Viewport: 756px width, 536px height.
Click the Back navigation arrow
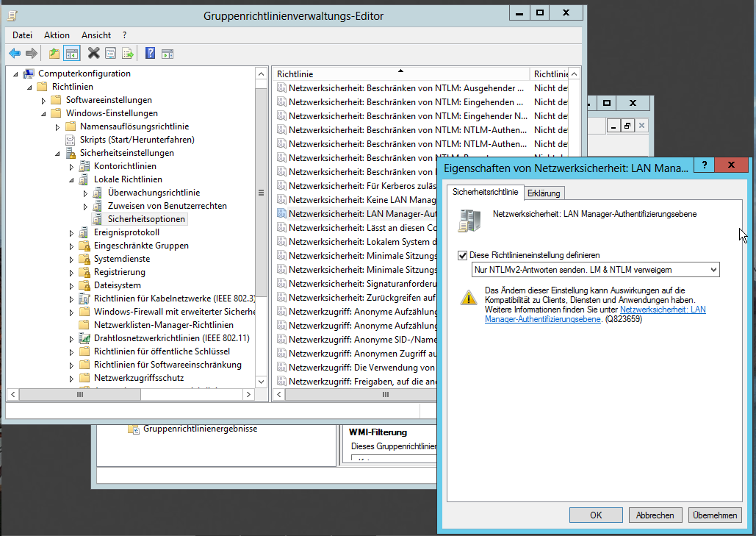[14, 52]
